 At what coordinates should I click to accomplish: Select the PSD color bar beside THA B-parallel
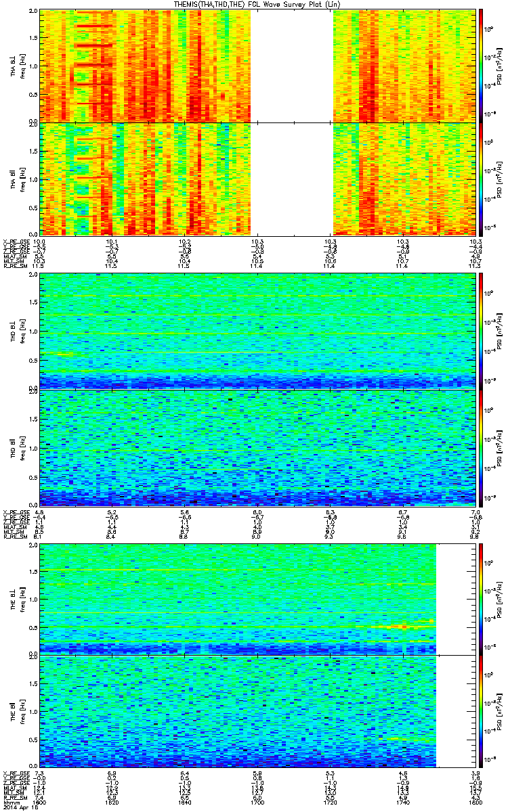pyautogui.click(x=482, y=179)
